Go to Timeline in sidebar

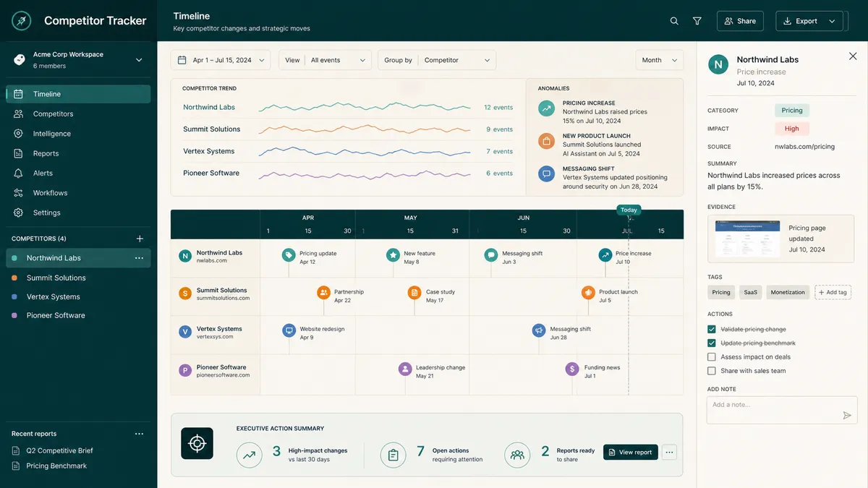tap(78, 94)
